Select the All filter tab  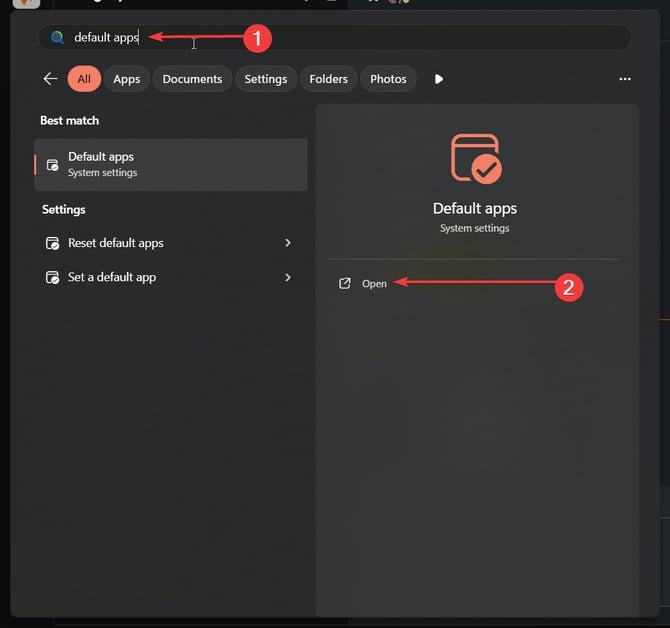(84, 79)
